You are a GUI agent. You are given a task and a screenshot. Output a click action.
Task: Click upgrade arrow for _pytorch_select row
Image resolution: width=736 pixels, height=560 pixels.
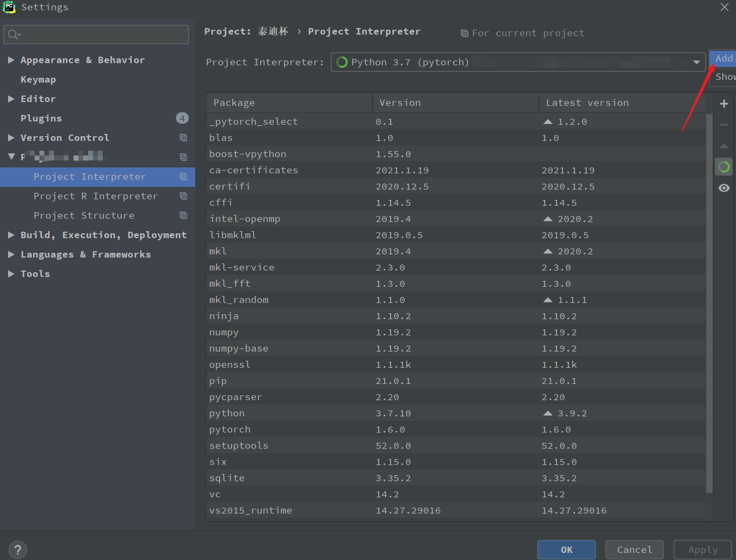548,122
